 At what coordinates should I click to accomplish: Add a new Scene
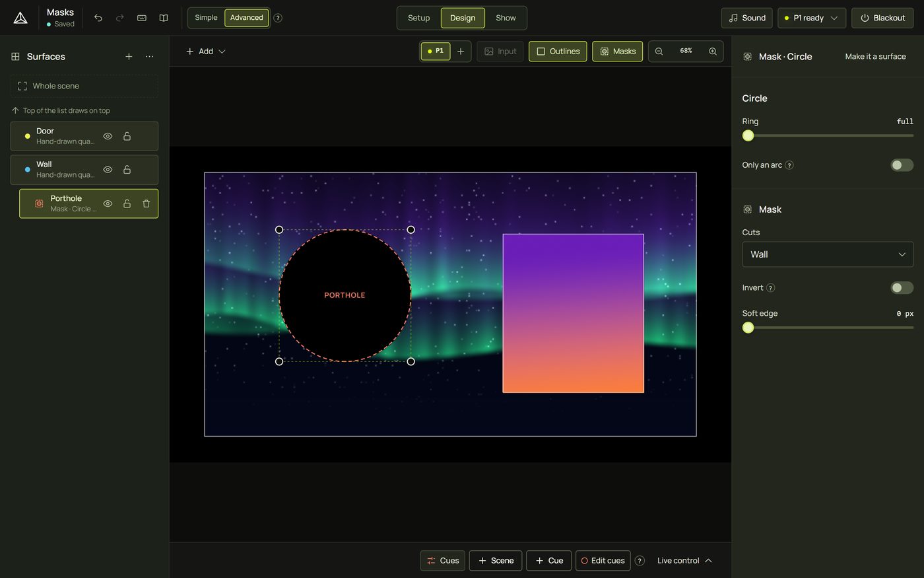(x=496, y=561)
